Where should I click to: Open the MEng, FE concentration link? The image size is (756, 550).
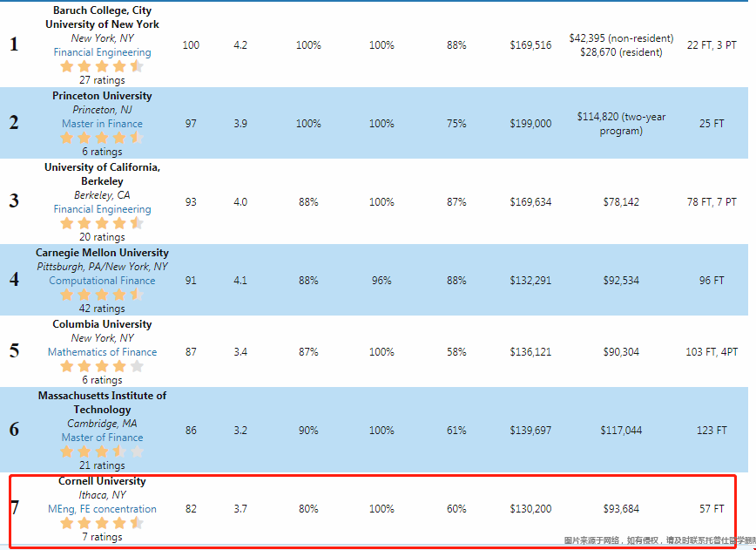[102, 509]
